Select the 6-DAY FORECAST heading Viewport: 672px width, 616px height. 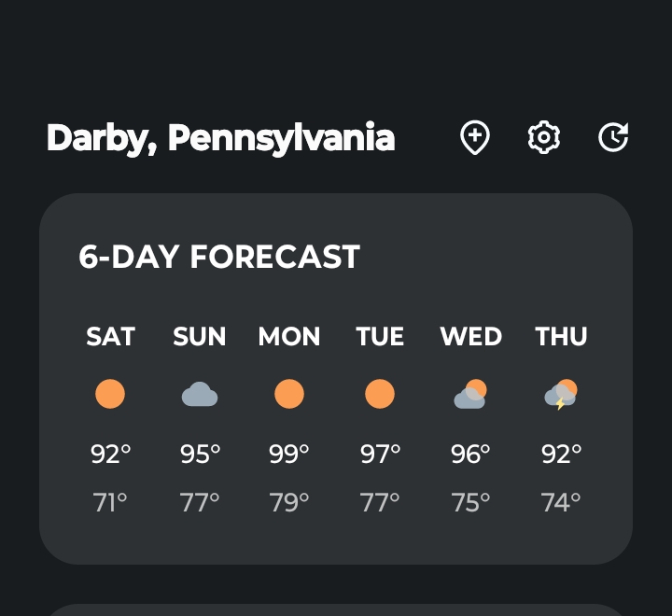pos(219,257)
